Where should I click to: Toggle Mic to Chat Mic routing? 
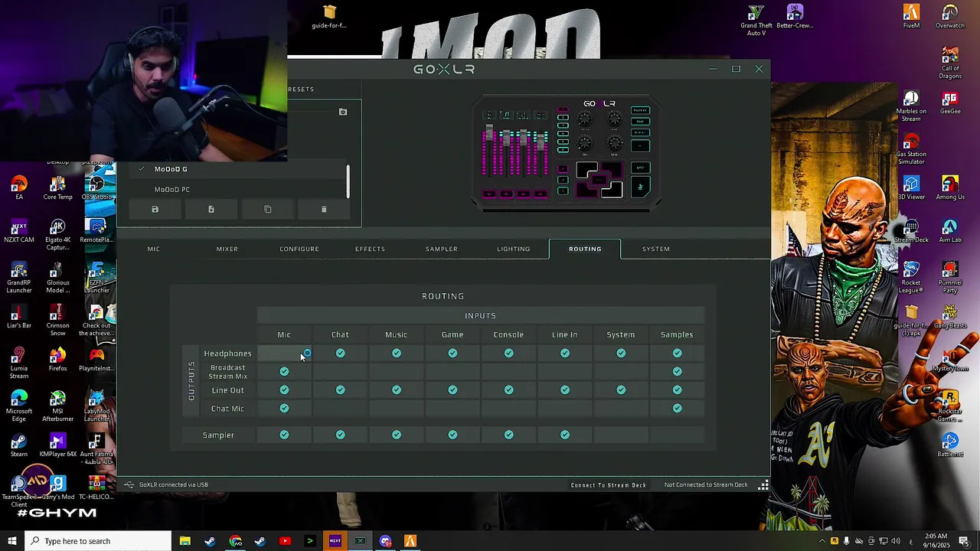[x=284, y=409]
